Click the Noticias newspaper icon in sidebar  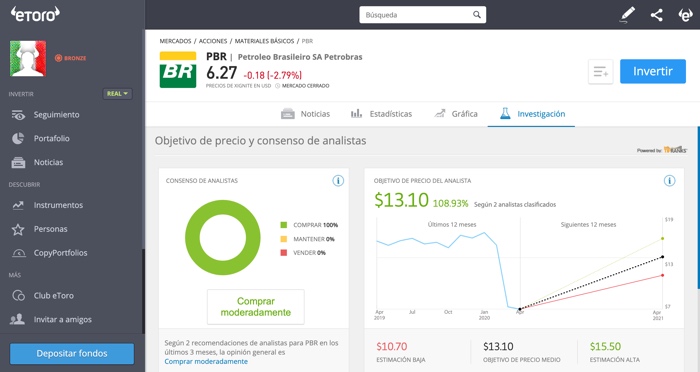pos(18,163)
